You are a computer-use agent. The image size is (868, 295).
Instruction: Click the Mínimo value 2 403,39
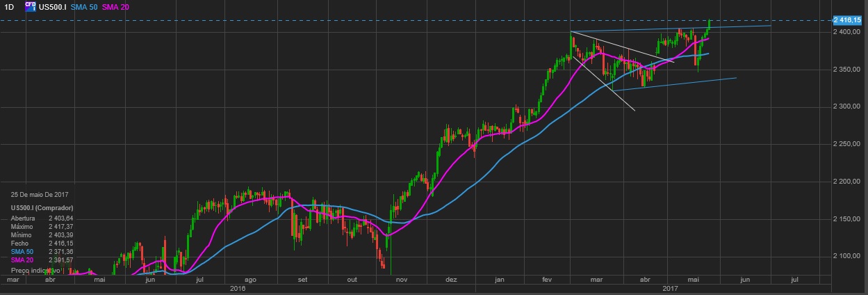61,236
